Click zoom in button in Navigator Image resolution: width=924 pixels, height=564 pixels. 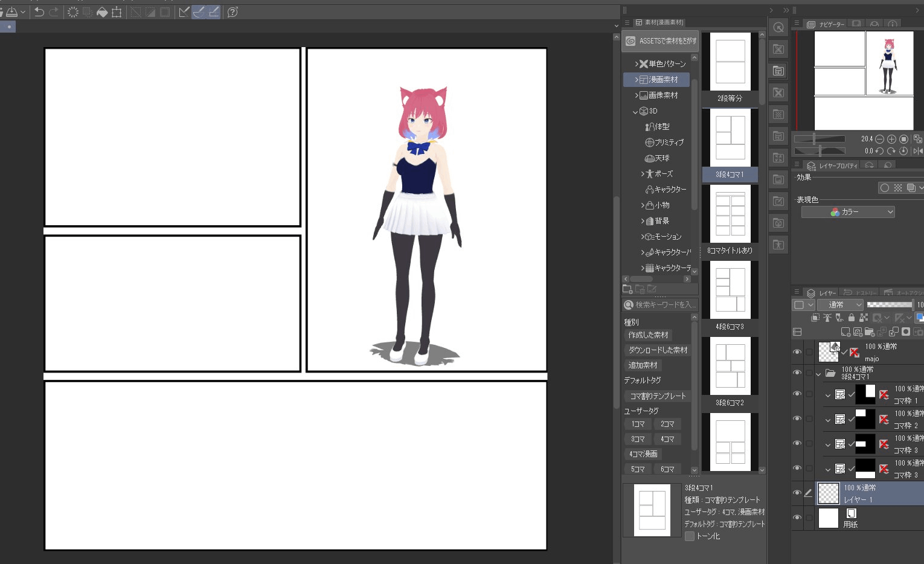(891, 139)
